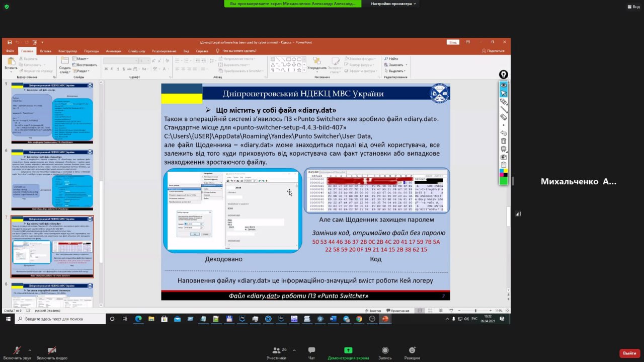Open the Контур фигуры dropdown
The width and height of the screenshot is (644, 362).
pos(359,65)
